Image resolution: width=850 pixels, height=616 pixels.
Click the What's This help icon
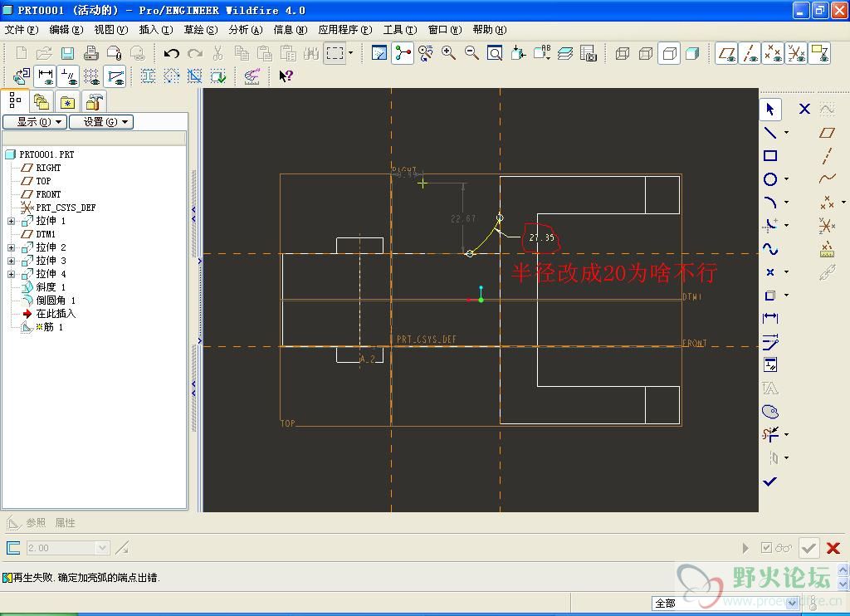pos(286,76)
